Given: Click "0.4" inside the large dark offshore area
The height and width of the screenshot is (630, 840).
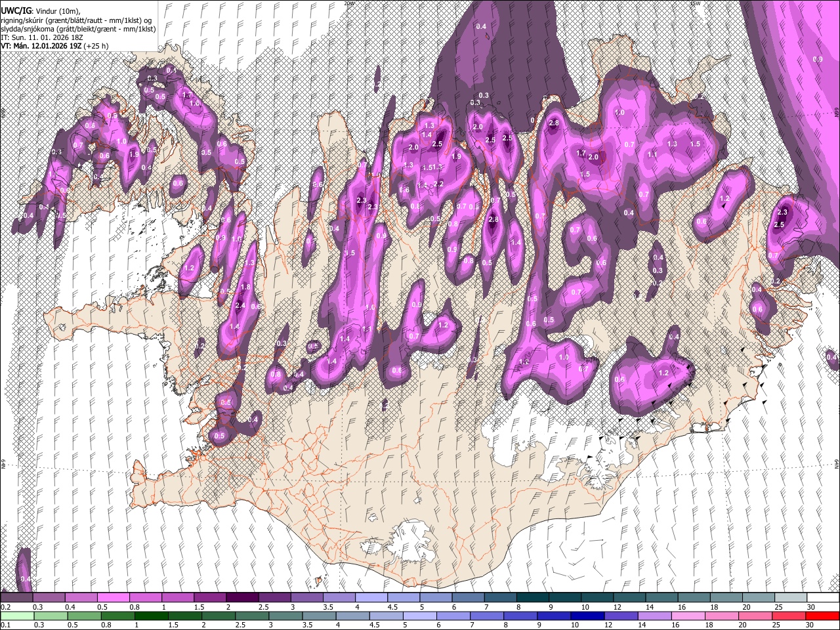Looking at the screenshot, I should point(481,26).
